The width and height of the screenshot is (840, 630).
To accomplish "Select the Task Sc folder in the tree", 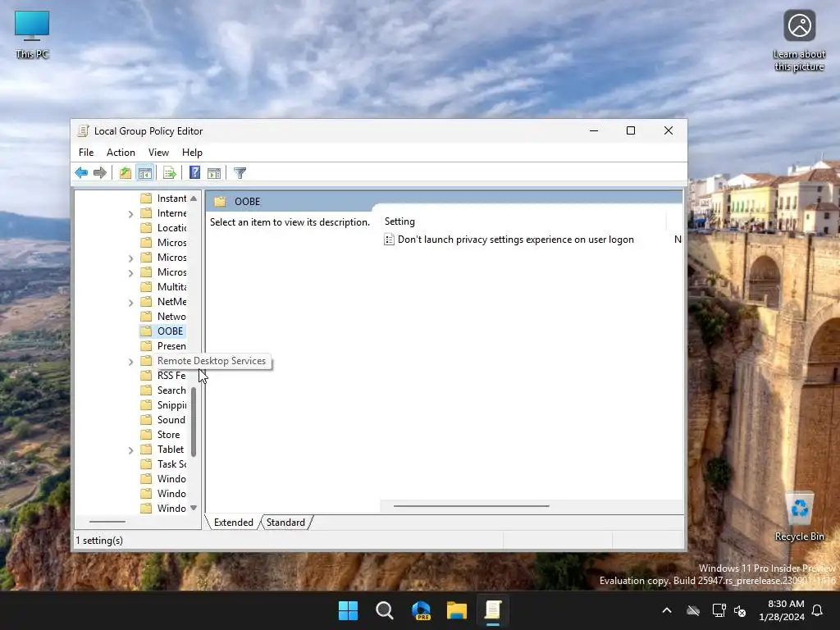I will 171,464.
